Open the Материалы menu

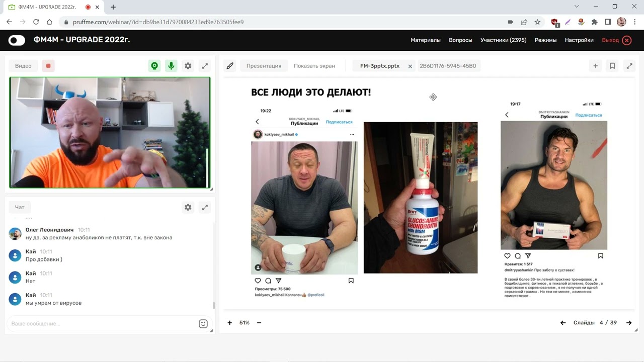pos(425,40)
